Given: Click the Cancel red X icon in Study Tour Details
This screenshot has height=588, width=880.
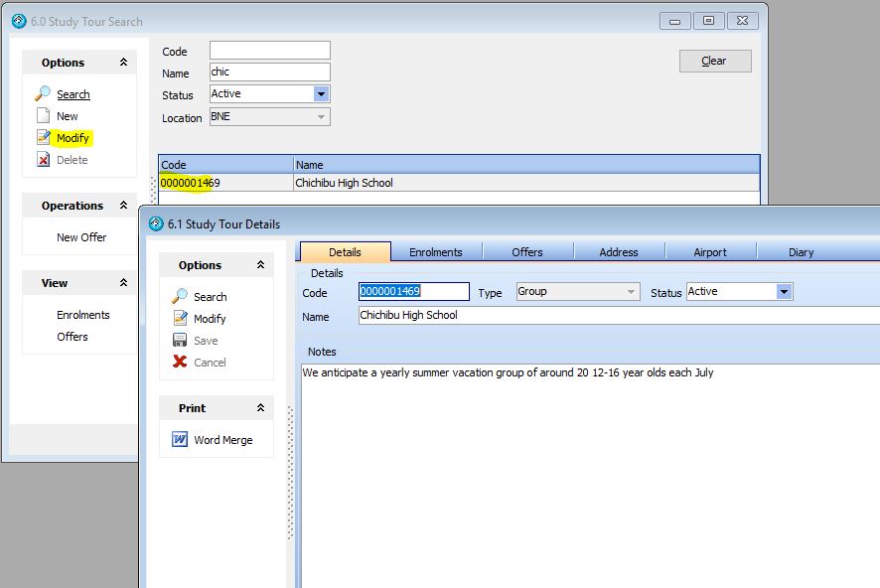Looking at the screenshot, I should 180,363.
